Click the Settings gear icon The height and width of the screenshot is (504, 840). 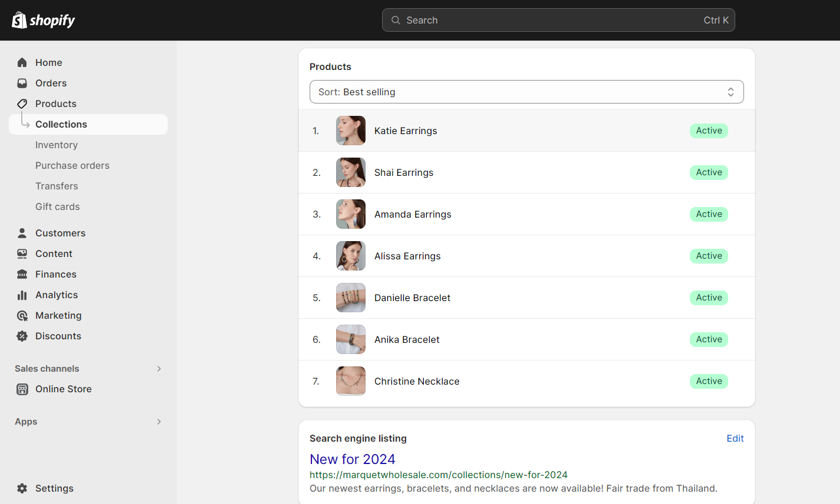22,488
